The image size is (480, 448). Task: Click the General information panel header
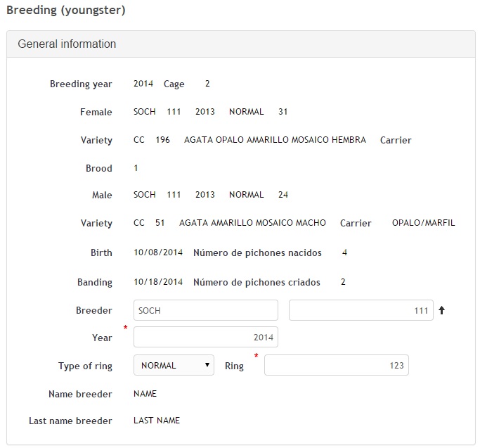point(67,44)
